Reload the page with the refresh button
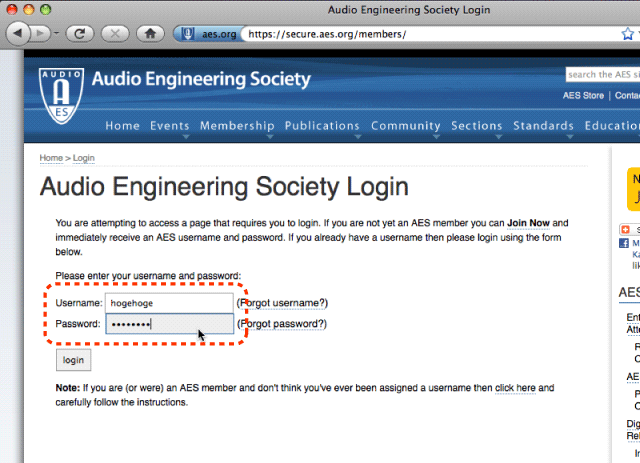The image size is (640, 463). coord(80,33)
